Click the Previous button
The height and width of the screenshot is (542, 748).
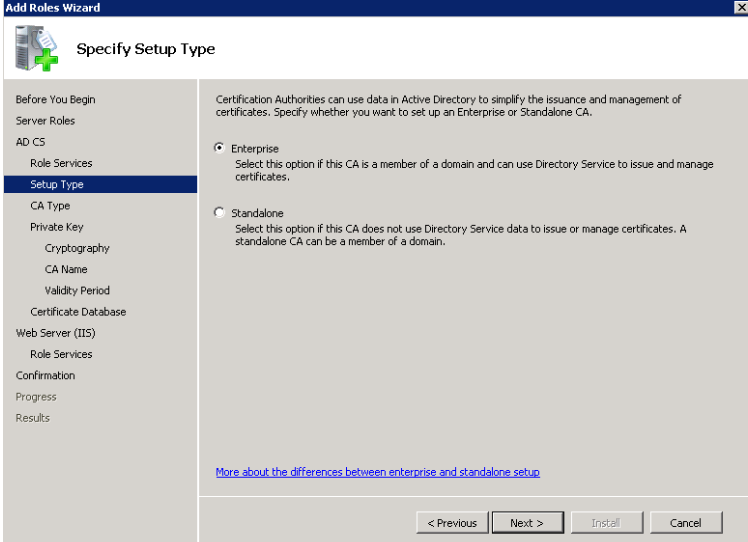[452, 523]
